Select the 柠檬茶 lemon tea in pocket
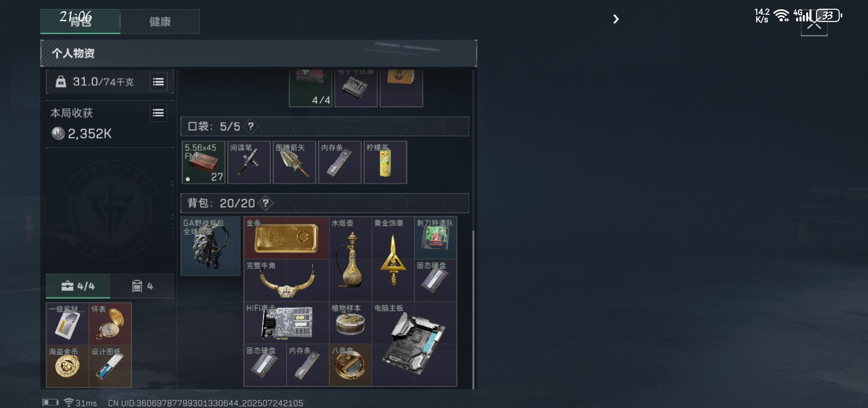This screenshot has height=408, width=868. tap(386, 162)
